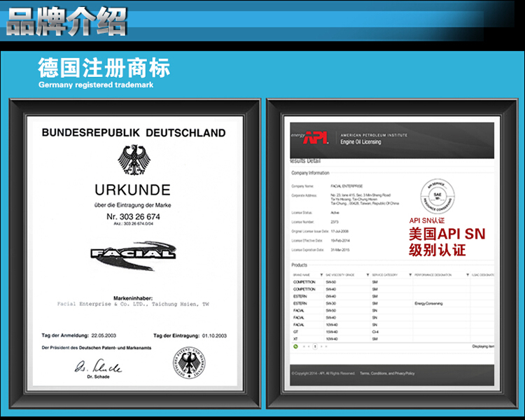Click Dr. Schade's handwritten signature
The width and height of the screenshot is (525, 420).
coord(98,367)
